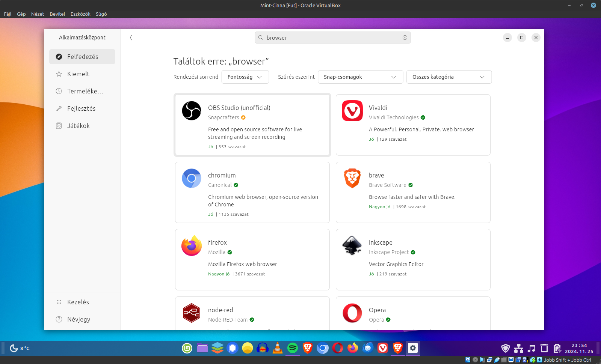Launch Thunderbird from taskbar
Screen dimensions: 601x364
pyautogui.click(x=368, y=348)
